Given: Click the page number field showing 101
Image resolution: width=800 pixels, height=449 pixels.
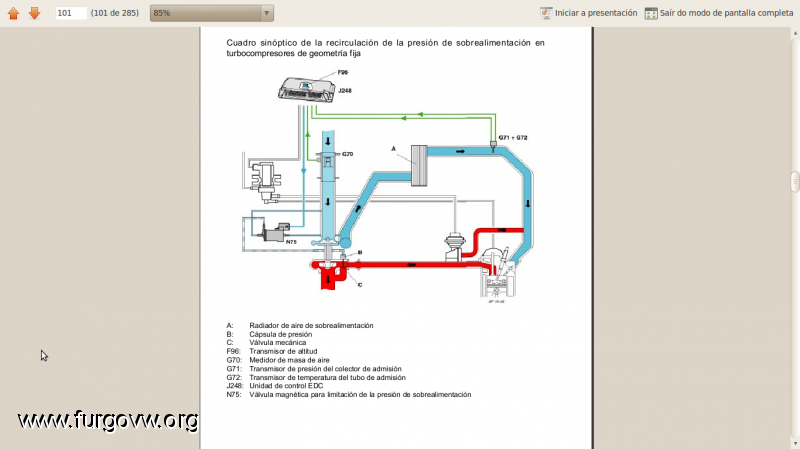Looking at the screenshot, I should [x=71, y=13].
